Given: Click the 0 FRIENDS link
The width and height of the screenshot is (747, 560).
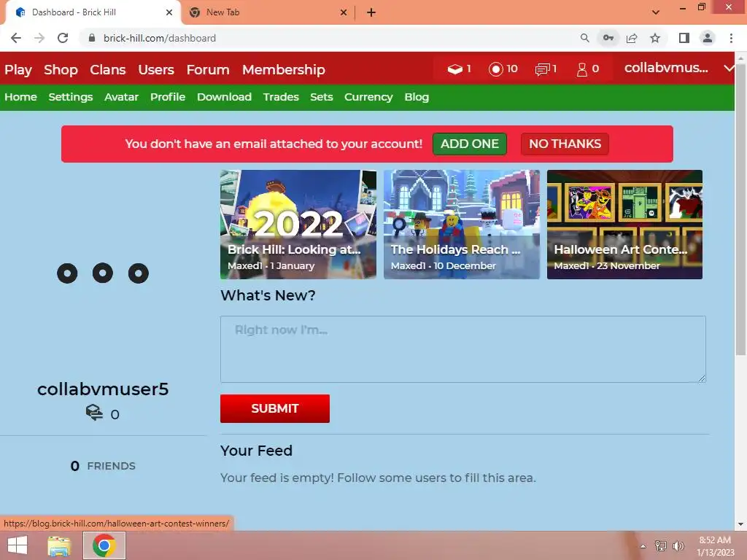Looking at the screenshot, I should [103, 466].
